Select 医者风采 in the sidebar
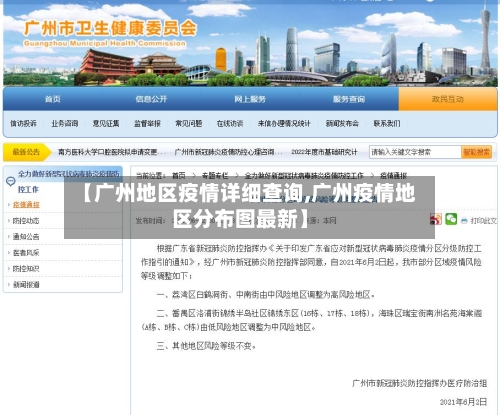 point(26,253)
